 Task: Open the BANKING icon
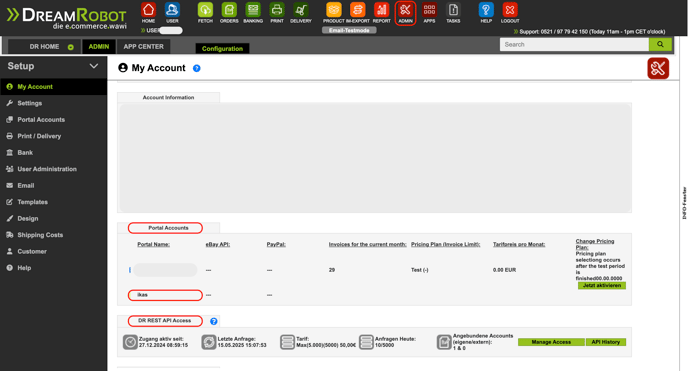pos(253,10)
